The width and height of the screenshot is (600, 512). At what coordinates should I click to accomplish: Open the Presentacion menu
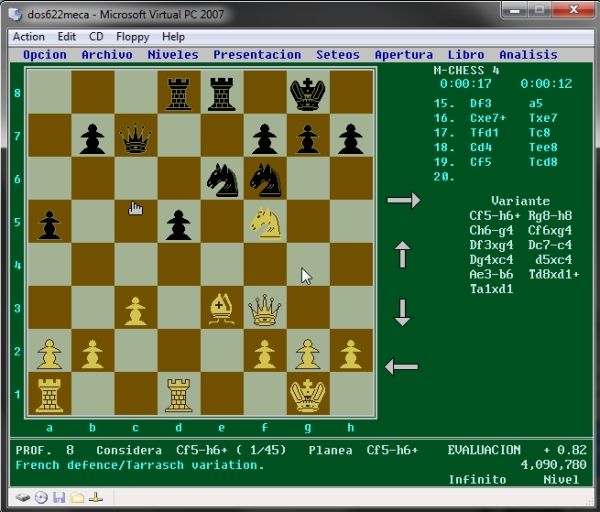click(x=257, y=55)
